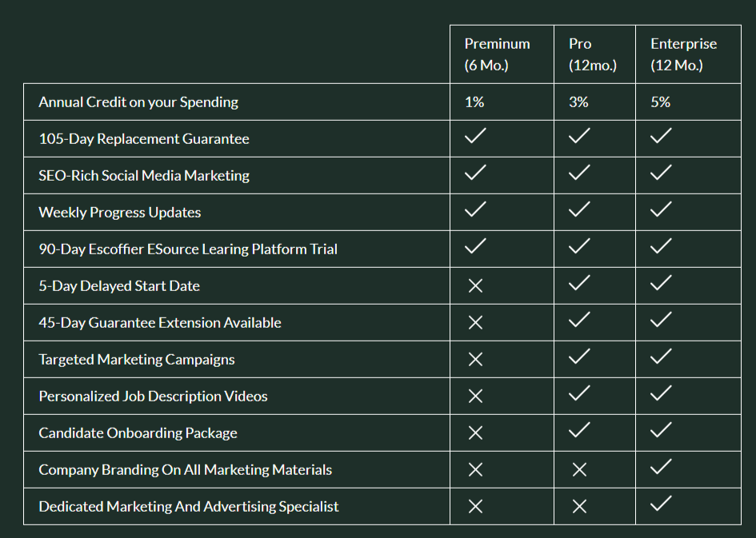756x538 pixels.
Task: Click the Premium X mark for Targeted Marketing Campaigns
Action: point(475,360)
